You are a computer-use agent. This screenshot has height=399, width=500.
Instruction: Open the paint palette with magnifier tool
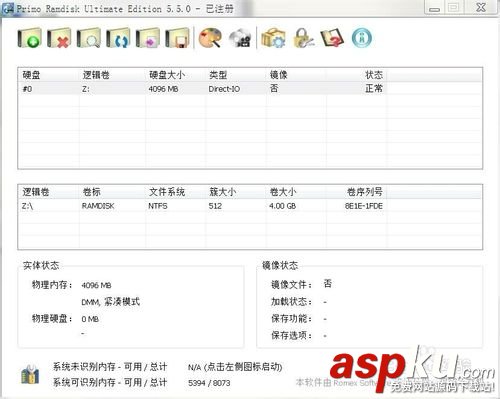[x=210, y=38]
